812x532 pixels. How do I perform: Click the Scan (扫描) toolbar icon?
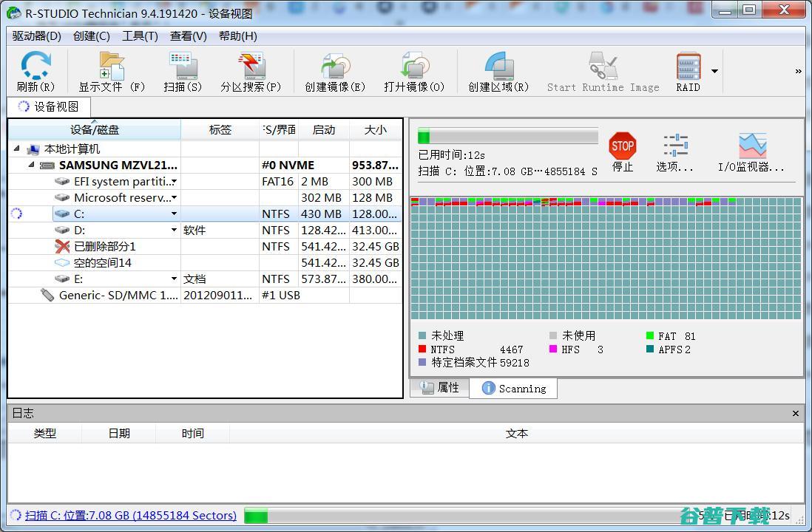click(x=182, y=67)
